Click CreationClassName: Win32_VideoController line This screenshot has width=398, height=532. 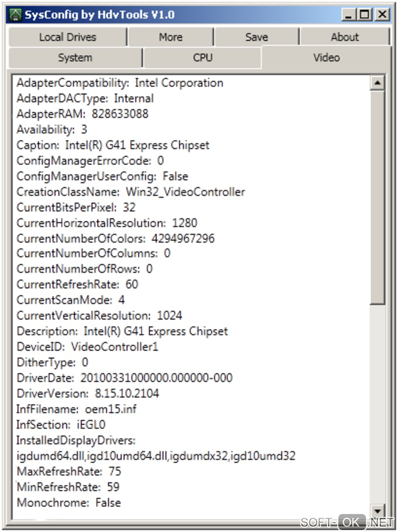pyautogui.click(x=131, y=192)
